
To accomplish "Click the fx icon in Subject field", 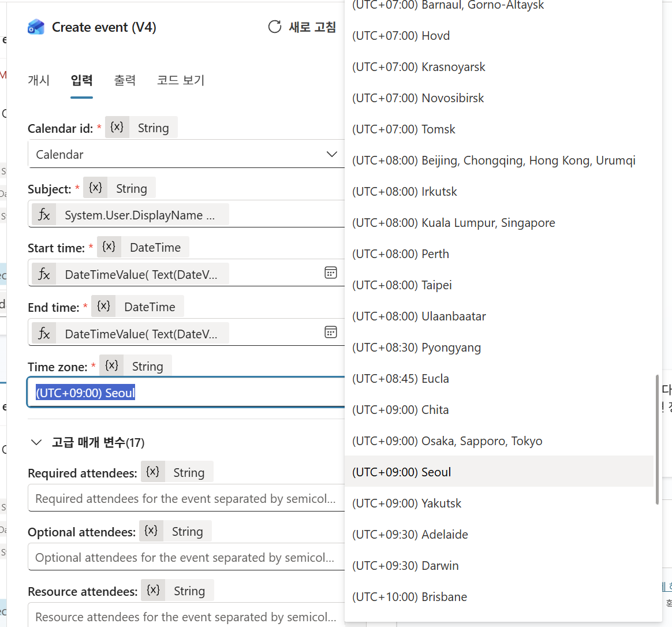I will [44, 214].
